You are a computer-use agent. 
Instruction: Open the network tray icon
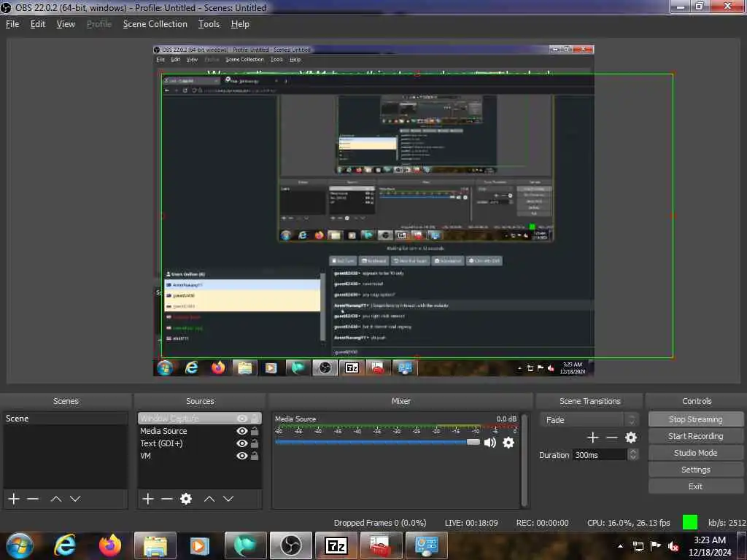(638, 546)
